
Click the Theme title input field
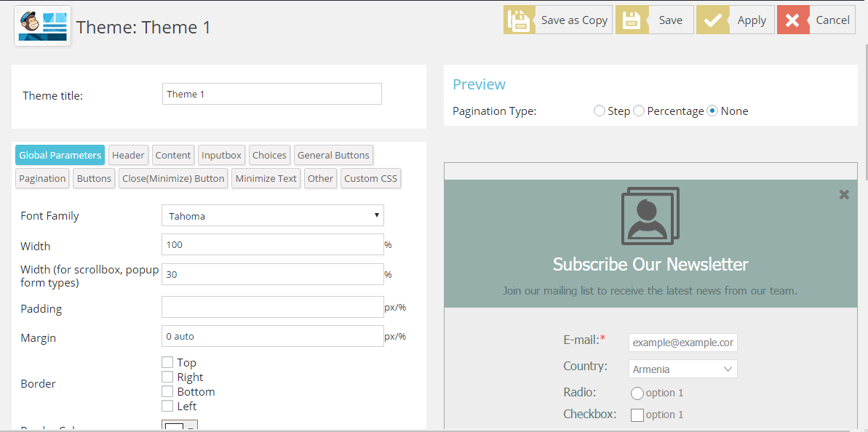pos(272,94)
